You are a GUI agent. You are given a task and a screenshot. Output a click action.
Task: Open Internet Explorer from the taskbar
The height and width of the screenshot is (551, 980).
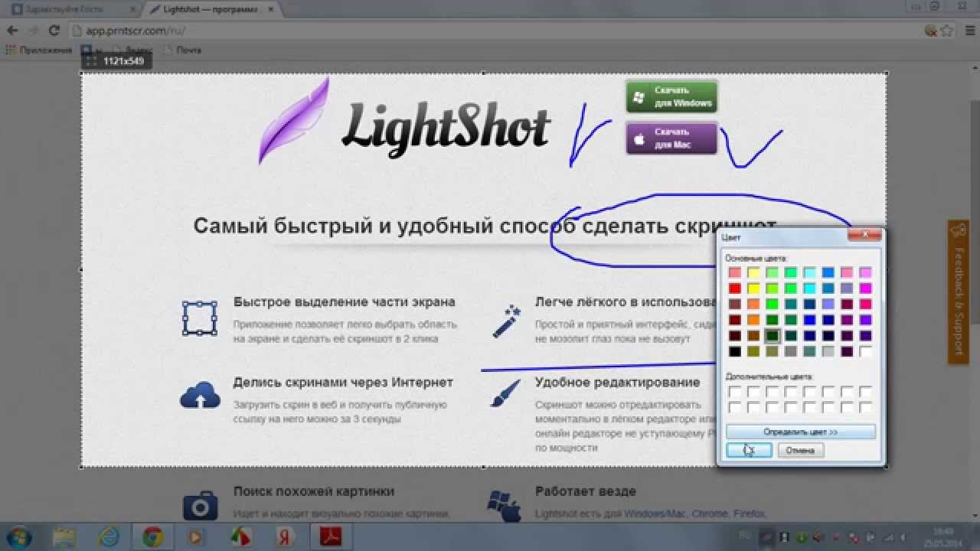[x=109, y=536]
